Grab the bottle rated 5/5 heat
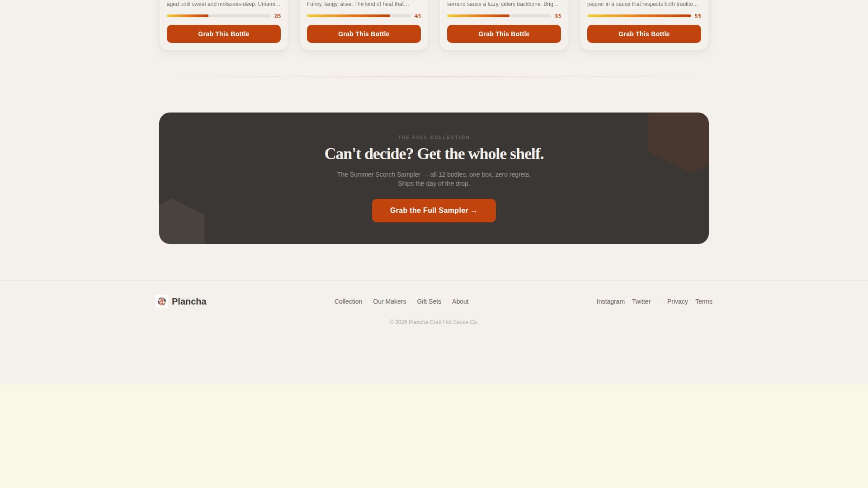868x488 pixels. (x=644, y=34)
